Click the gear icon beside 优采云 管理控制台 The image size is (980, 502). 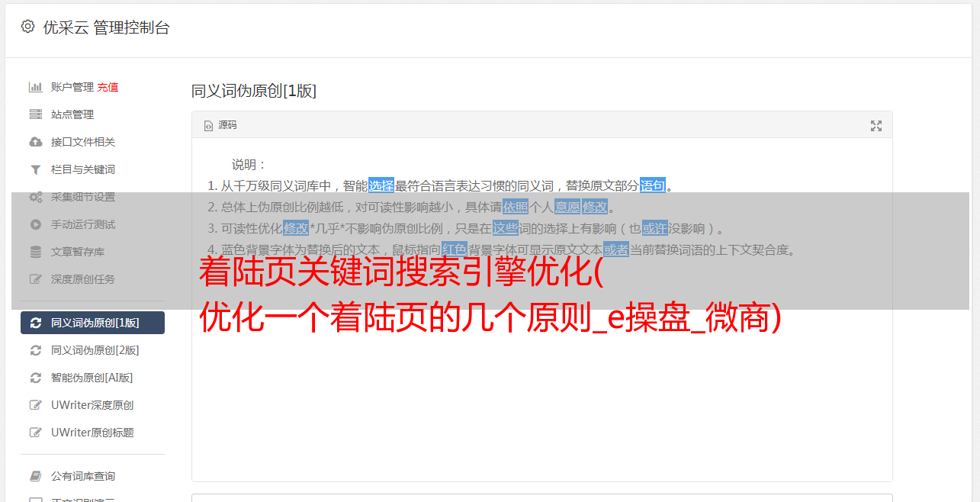pyautogui.click(x=28, y=27)
